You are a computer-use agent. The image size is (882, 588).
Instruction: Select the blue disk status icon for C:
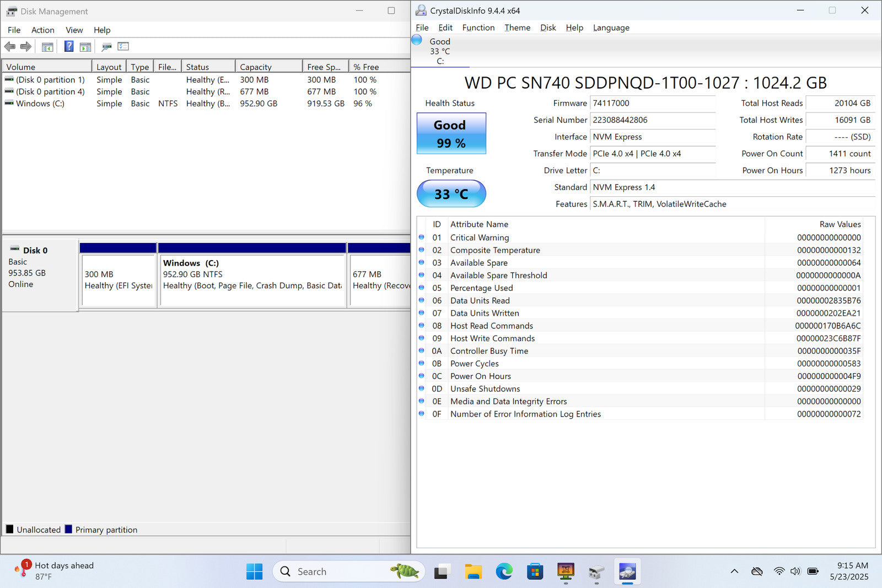[x=417, y=40]
